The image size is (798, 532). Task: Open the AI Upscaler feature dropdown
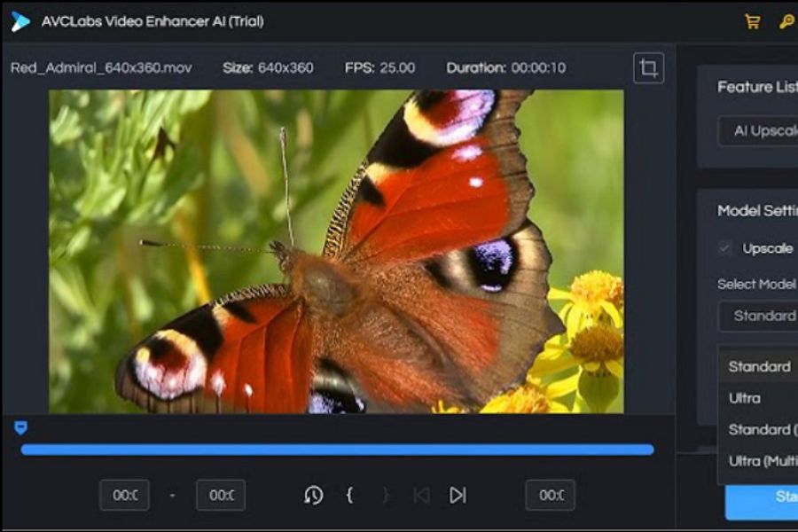(759, 131)
